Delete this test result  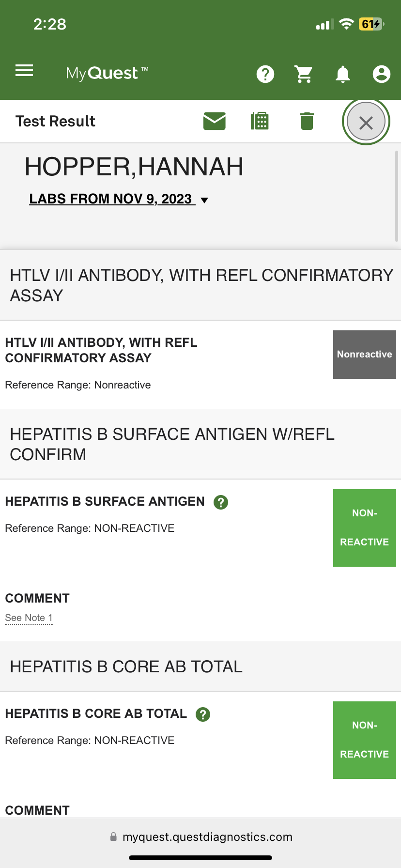point(307,121)
